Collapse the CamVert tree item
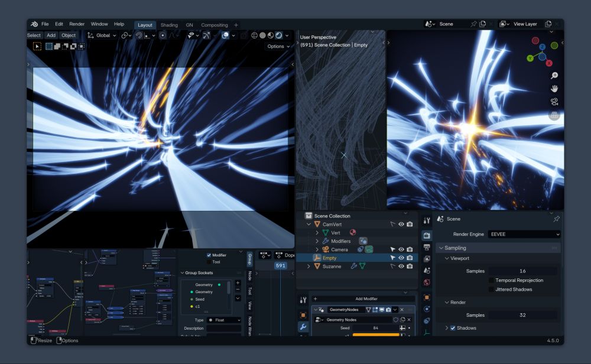 point(309,224)
